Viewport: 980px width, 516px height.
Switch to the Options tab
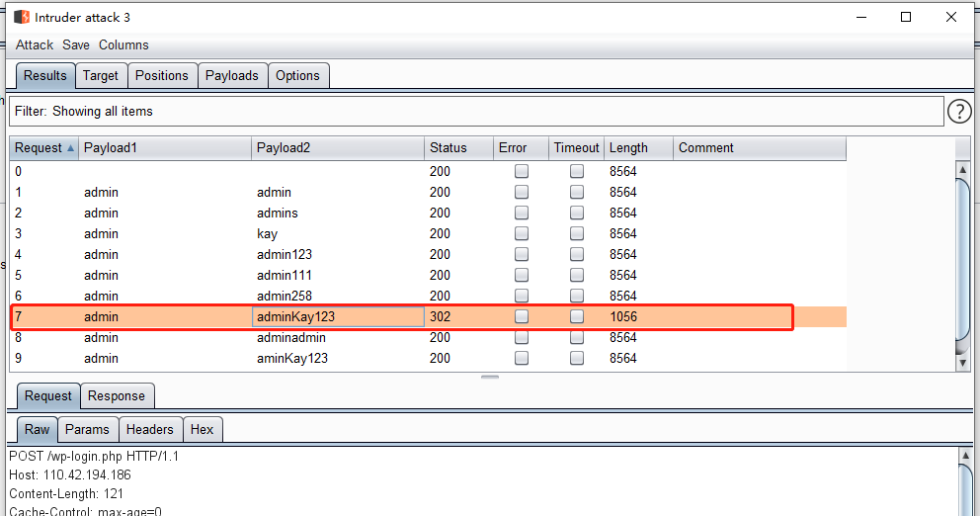point(297,76)
